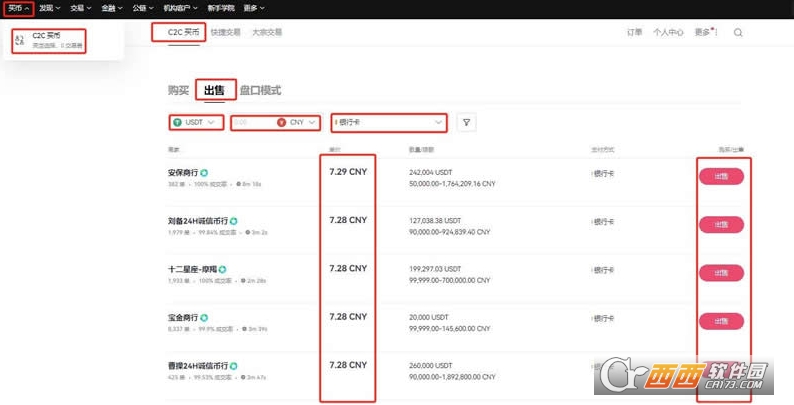Click the filter funnel icon

[466, 122]
